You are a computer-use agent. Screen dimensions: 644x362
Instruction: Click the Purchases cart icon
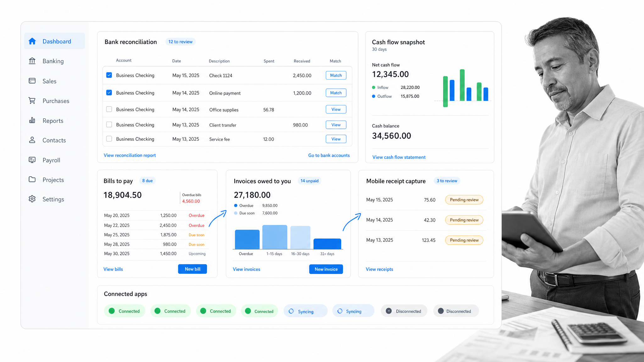(x=32, y=101)
